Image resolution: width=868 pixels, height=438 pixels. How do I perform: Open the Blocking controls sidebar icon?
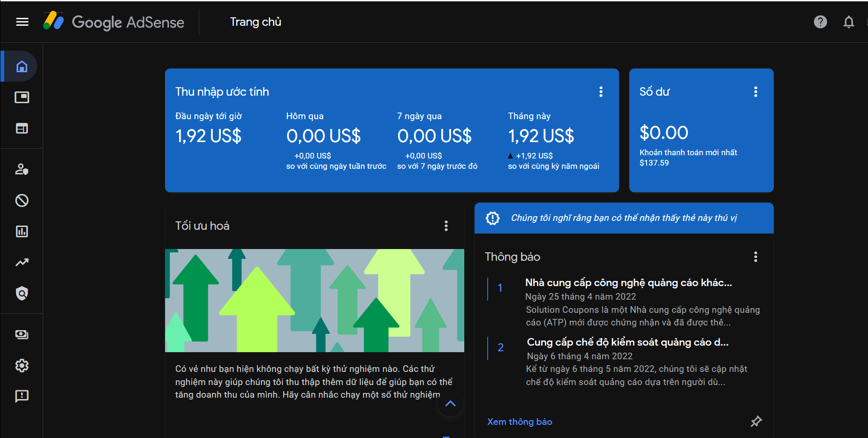(x=22, y=201)
